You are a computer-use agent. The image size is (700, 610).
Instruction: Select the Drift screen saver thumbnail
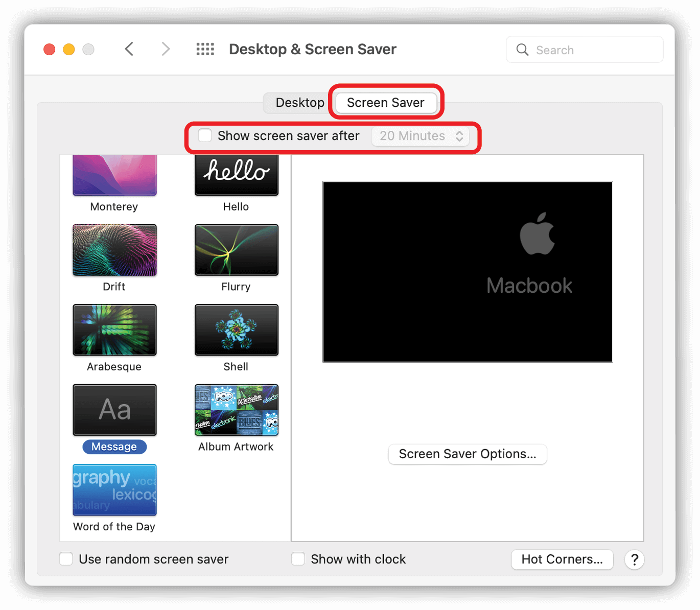coord(114,250)
